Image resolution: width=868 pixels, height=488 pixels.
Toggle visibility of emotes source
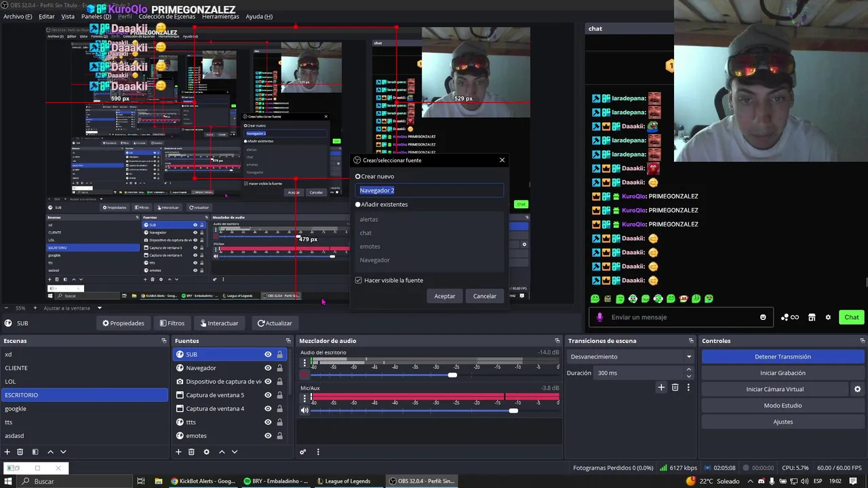(x=268, y=436)
